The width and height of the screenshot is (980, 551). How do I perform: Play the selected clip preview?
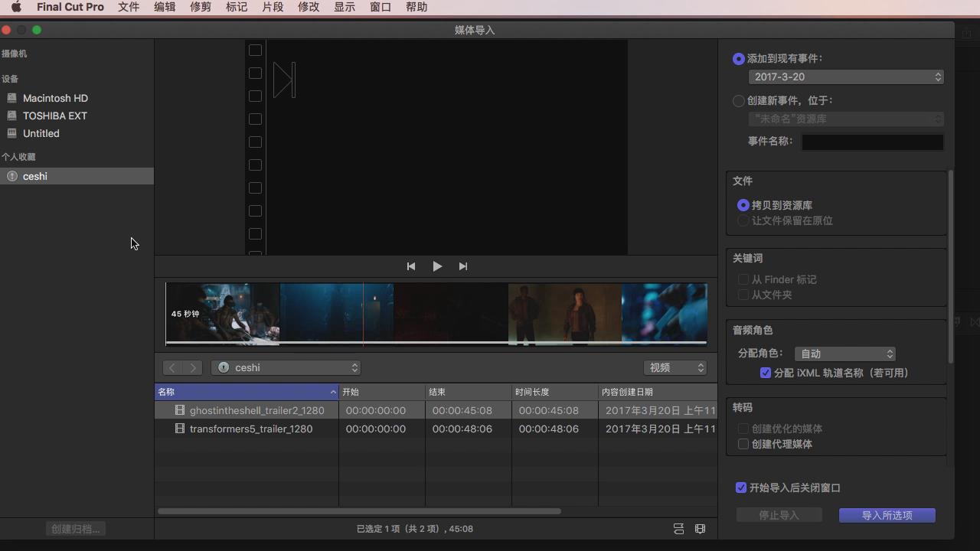pos(437,266)
